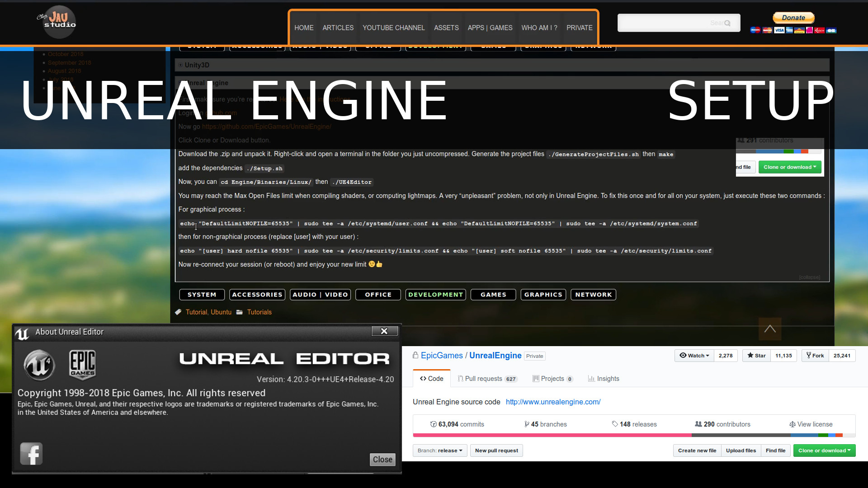Click the Unreal logo in About title bar
Viewport: 868px width, 488px height.
coord(22,333)
